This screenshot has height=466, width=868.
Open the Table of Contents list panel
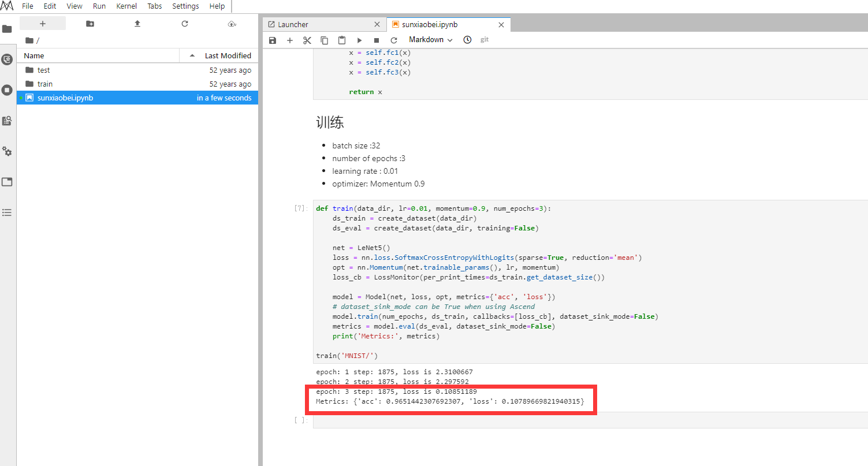7,213
